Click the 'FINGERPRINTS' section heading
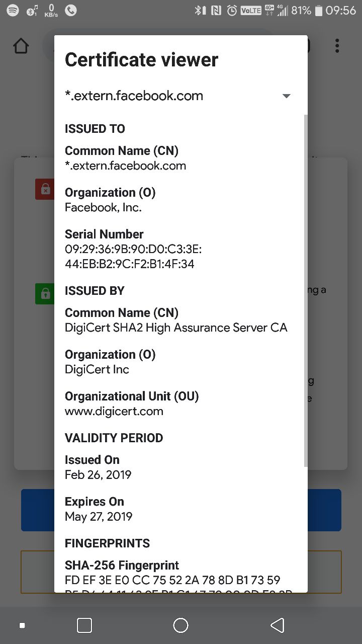The width and height of the screenshot is (362, 644). (108, 543)
